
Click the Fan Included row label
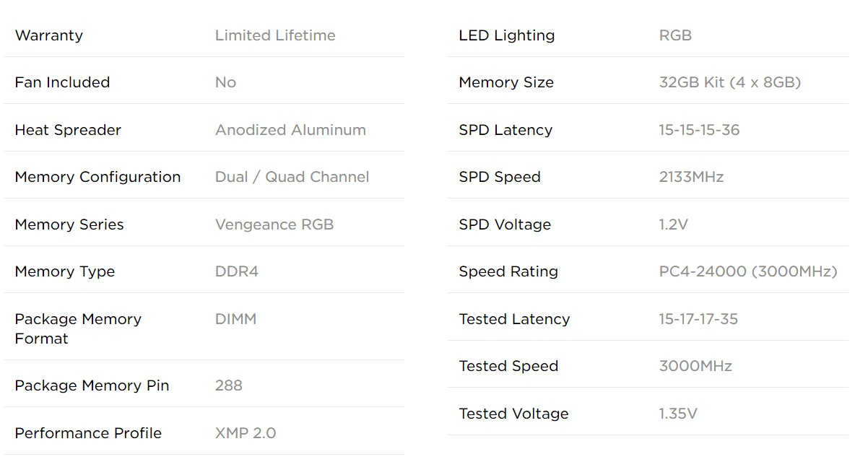point(62,82)
